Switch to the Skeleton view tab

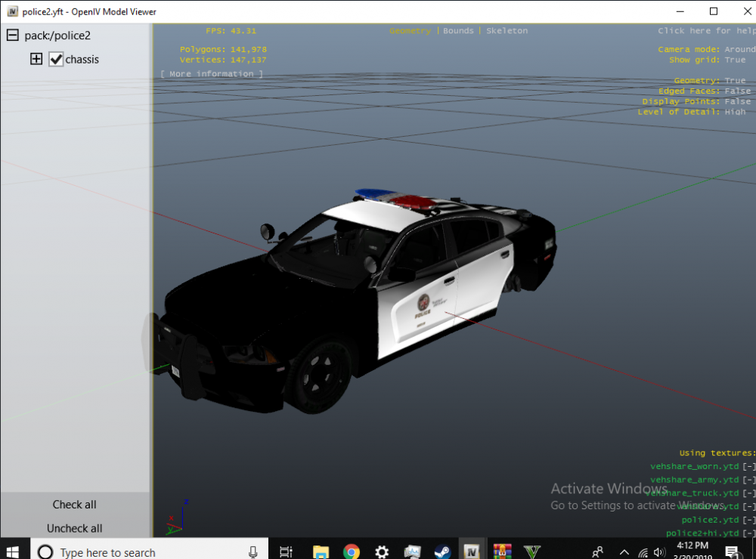click(507, 31)
